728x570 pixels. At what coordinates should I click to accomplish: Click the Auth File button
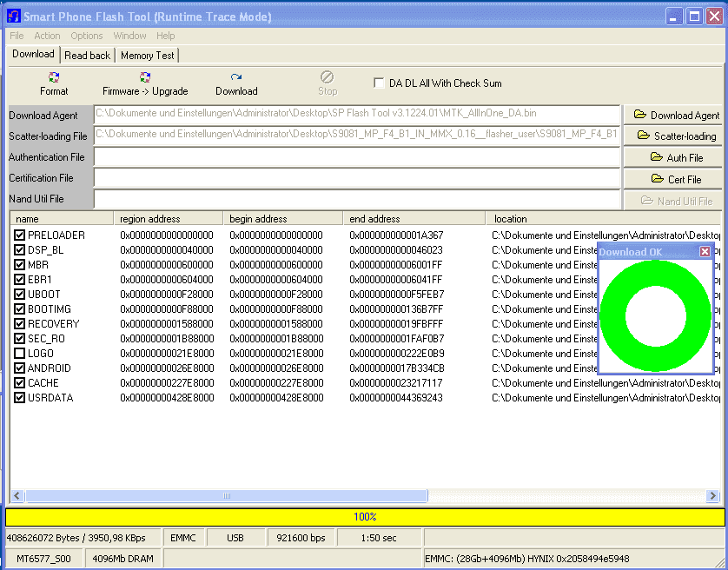[x=672, y=157]
